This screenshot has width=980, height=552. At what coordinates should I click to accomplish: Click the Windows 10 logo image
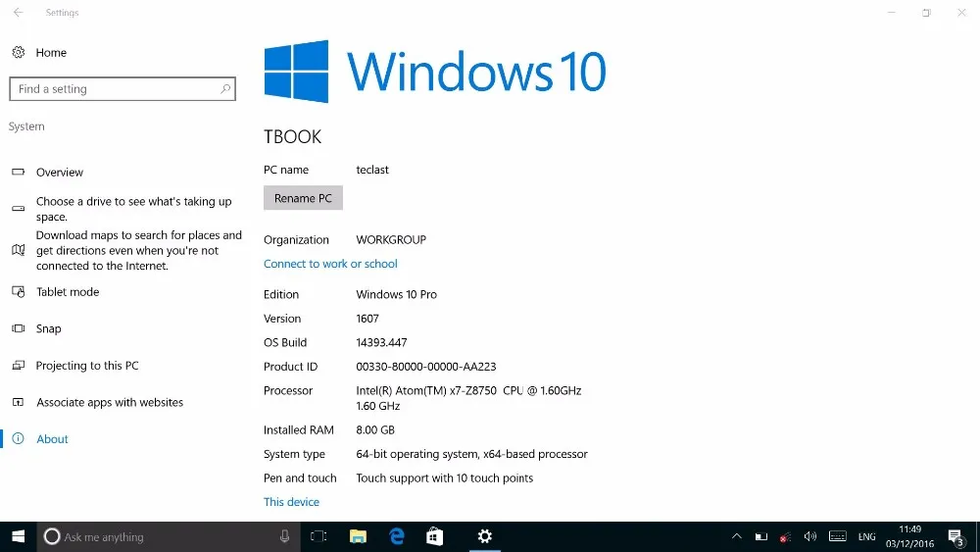[435, 72]
